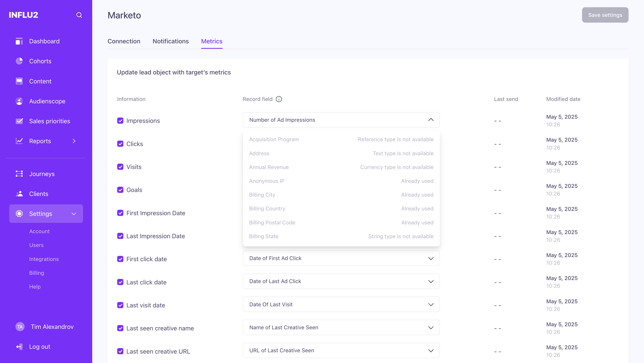Screen dimensions: 644x363
Task: Click the Journeys icon in sidebar
Action: (19, 174)
